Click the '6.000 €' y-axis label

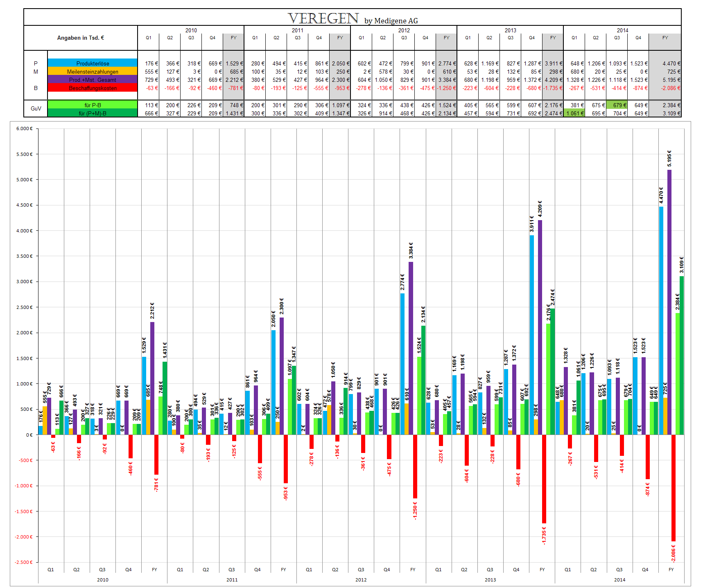tap(25, 128)
